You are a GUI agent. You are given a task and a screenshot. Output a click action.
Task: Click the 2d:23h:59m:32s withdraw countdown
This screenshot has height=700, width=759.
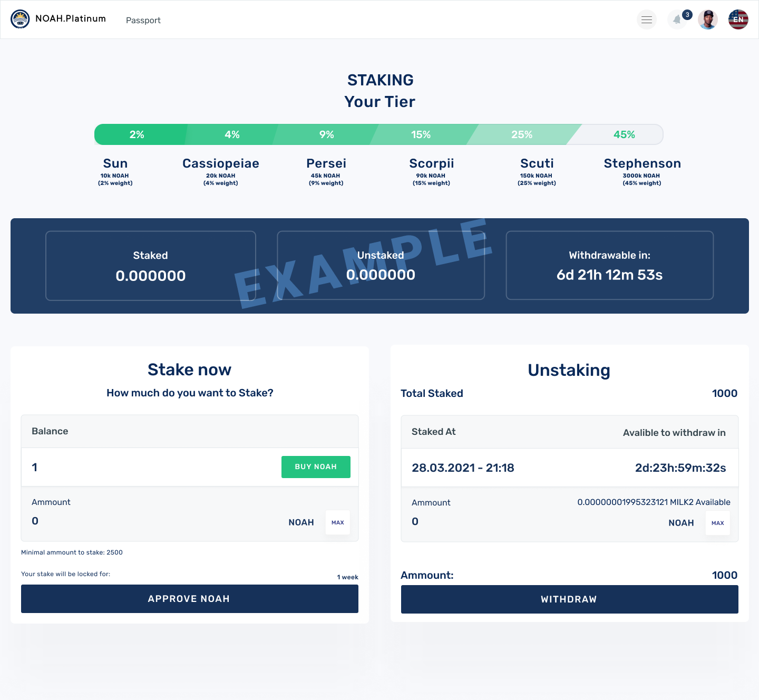click(x=680, y=468)
